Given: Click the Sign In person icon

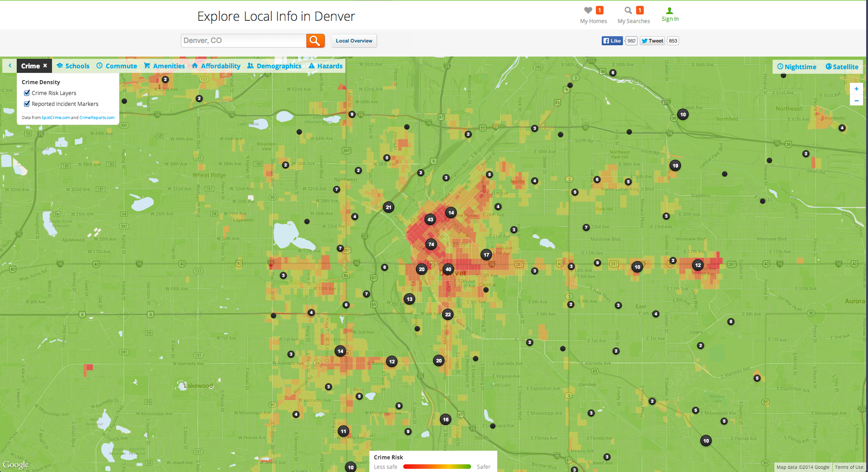Looking at the screenshot, I should click(x=670, y=11).
